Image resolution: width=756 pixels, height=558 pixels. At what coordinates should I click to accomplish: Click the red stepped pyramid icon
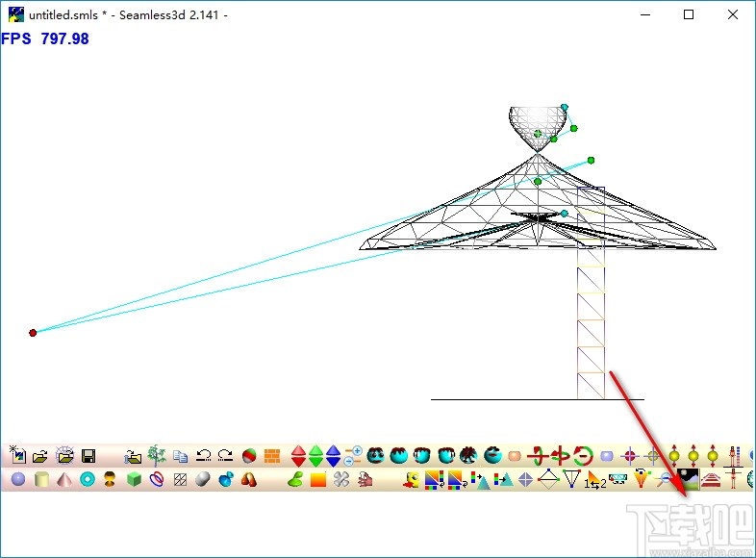point(711,479)
